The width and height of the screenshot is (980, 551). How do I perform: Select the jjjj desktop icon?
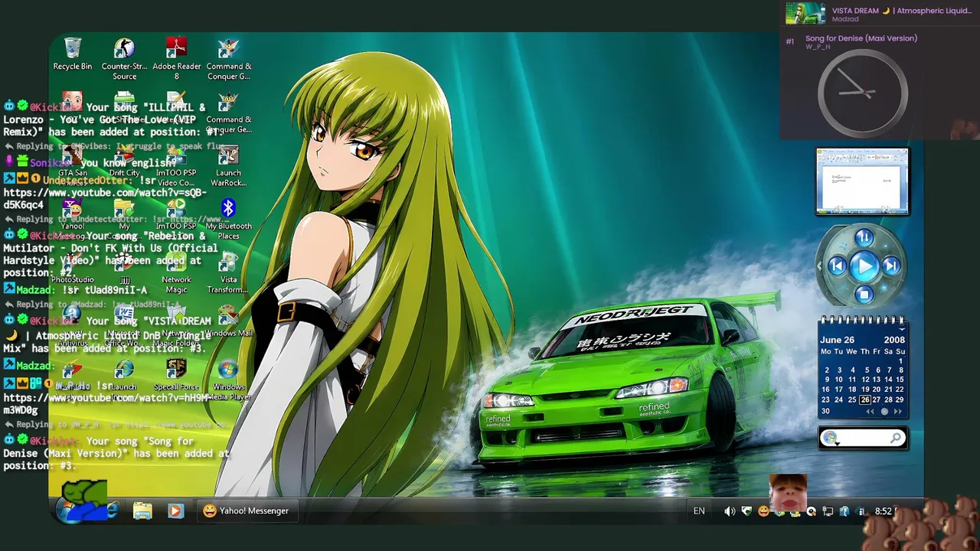tap(124, 269)
